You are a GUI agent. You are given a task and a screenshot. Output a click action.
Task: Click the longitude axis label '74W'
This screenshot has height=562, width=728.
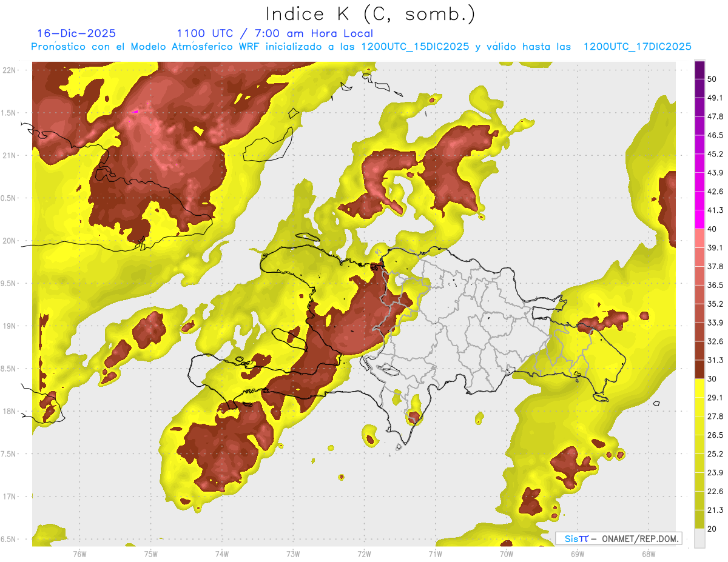click(x=222, y=554)
